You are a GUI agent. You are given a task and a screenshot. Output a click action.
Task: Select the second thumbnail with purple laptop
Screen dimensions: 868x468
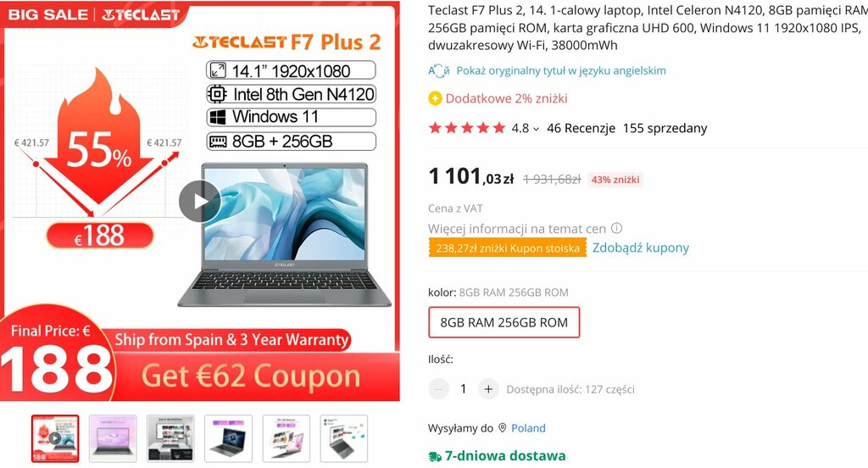pyautogui.click(x=113, y=438)
